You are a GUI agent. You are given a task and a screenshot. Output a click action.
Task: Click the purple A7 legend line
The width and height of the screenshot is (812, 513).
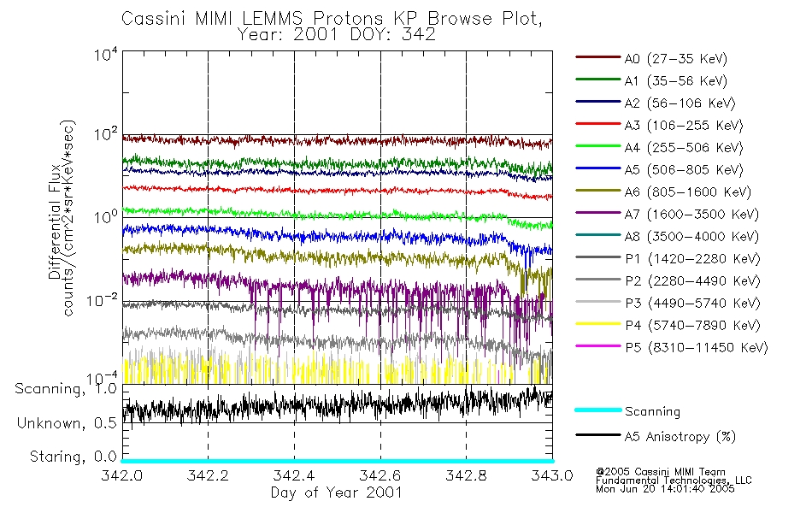[597, 212]
